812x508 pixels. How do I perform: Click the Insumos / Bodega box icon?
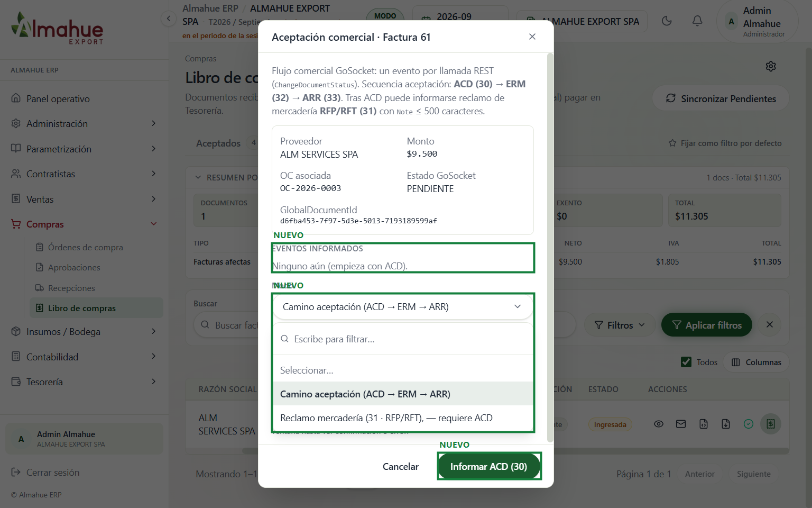pos(16,331)
